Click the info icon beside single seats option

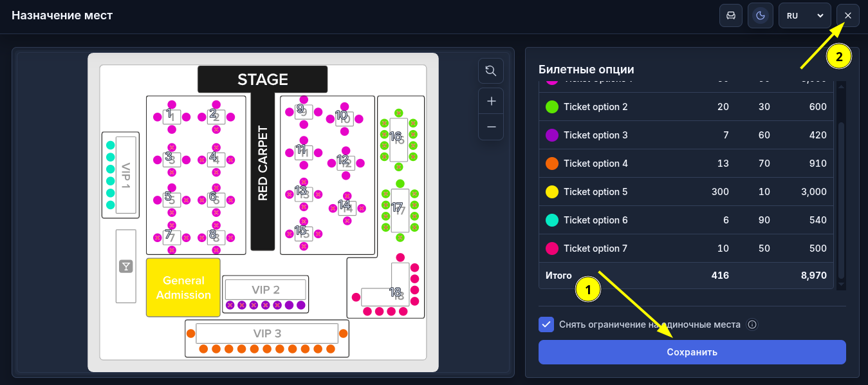click(x=752, y=324)
